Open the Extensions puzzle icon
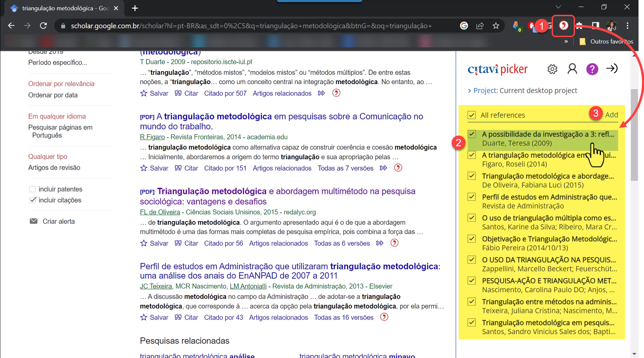The height and width of the screenshot is (358, 644). [x=580, y=26]
